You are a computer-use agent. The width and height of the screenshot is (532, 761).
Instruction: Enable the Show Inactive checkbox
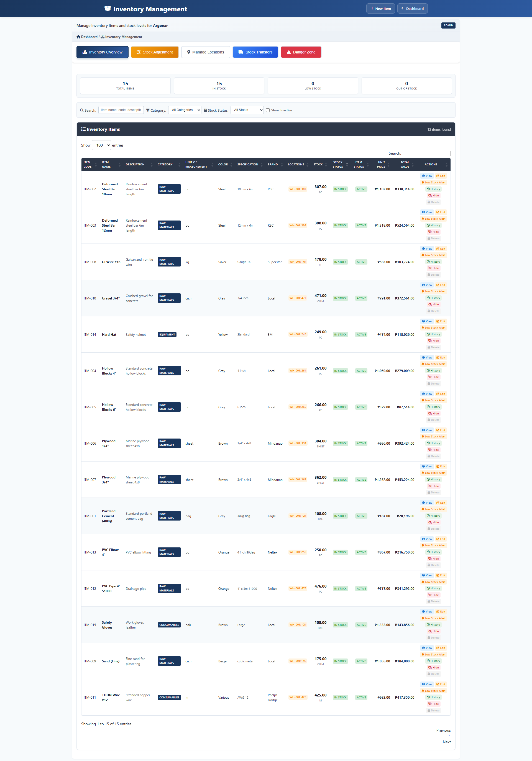(x=268, y=110)
